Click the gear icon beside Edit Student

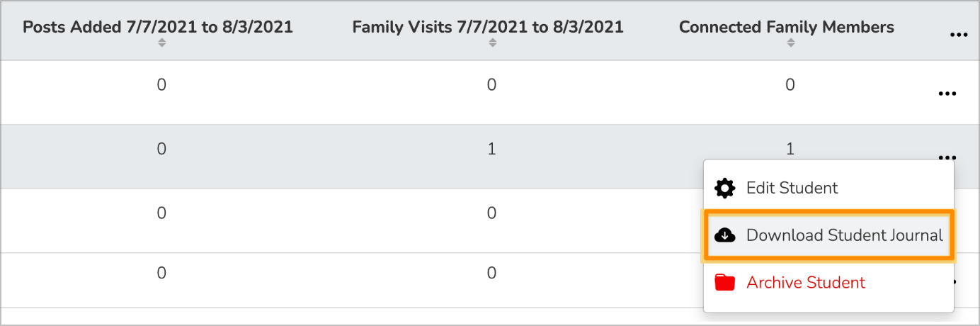(x=725, y=189)
